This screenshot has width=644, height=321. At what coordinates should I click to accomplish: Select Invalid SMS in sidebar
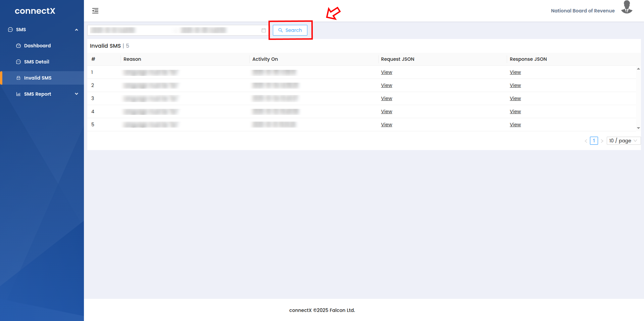38,78
